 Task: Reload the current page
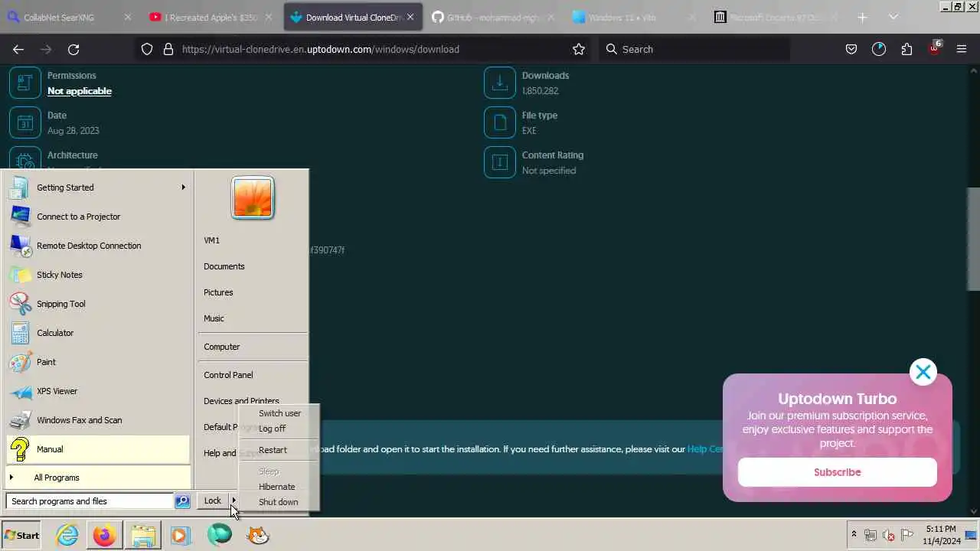[x=73, y=49]
